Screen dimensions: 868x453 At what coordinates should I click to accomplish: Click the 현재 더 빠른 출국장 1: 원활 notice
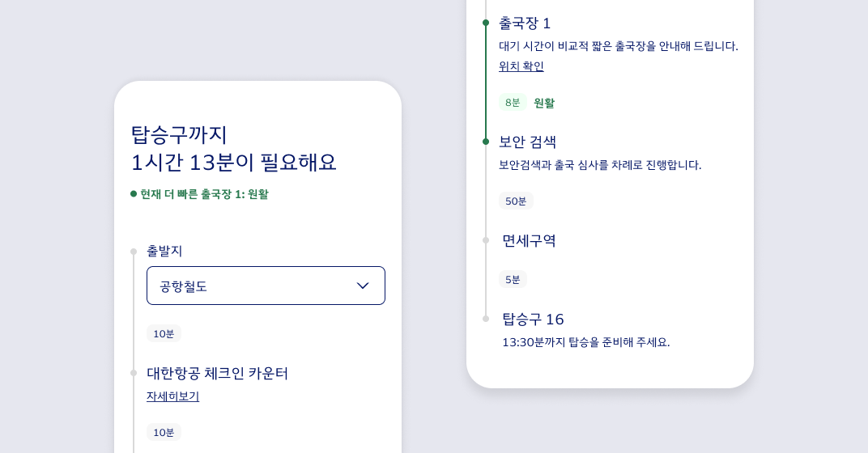[x=199, y=194]
